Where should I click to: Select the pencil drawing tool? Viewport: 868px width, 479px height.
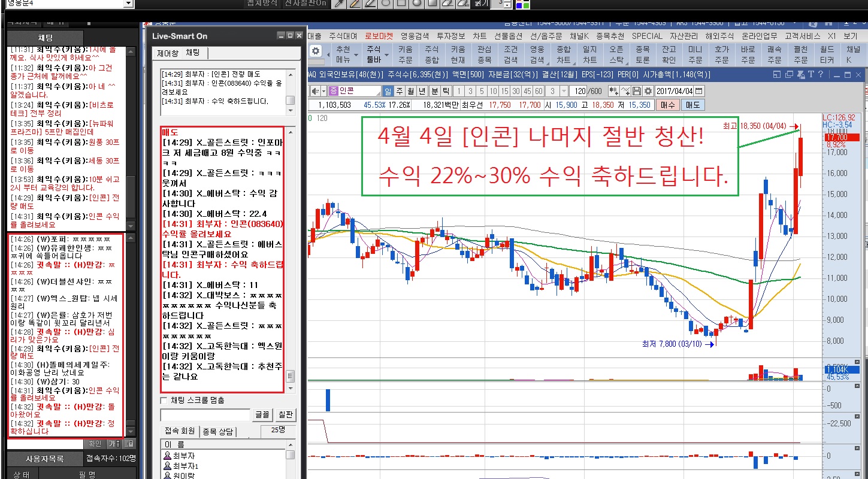(354, 4)
